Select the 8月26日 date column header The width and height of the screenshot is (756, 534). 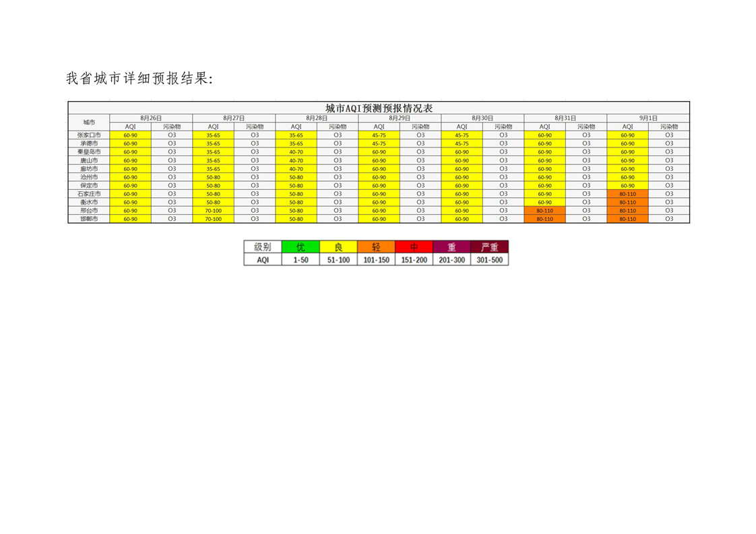pos(151,118)
